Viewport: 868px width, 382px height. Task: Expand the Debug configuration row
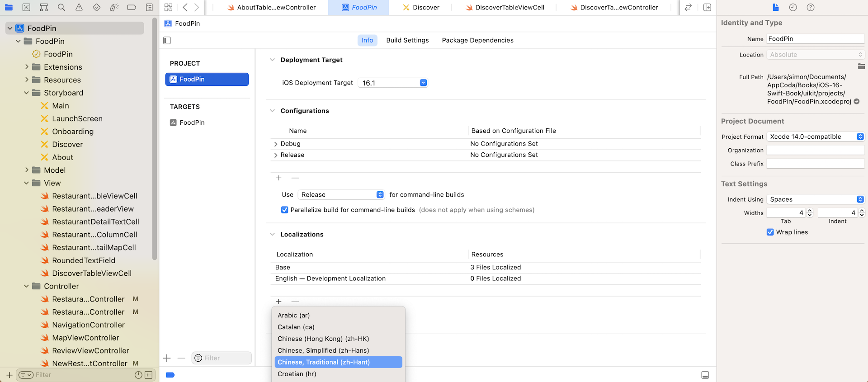coord(276,144)
